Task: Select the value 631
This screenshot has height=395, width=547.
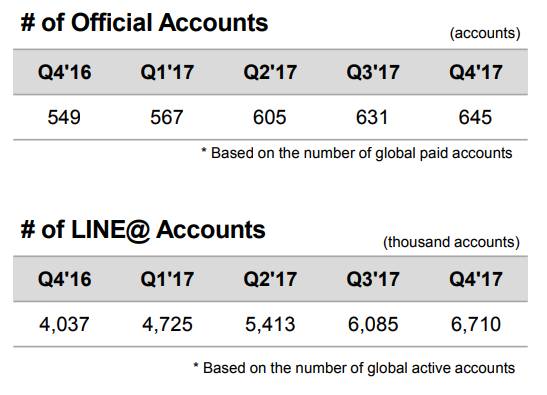Action: 372,117
